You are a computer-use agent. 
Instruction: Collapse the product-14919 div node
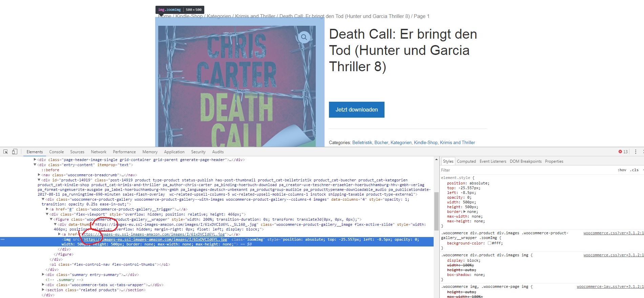(x=39, y=180)
